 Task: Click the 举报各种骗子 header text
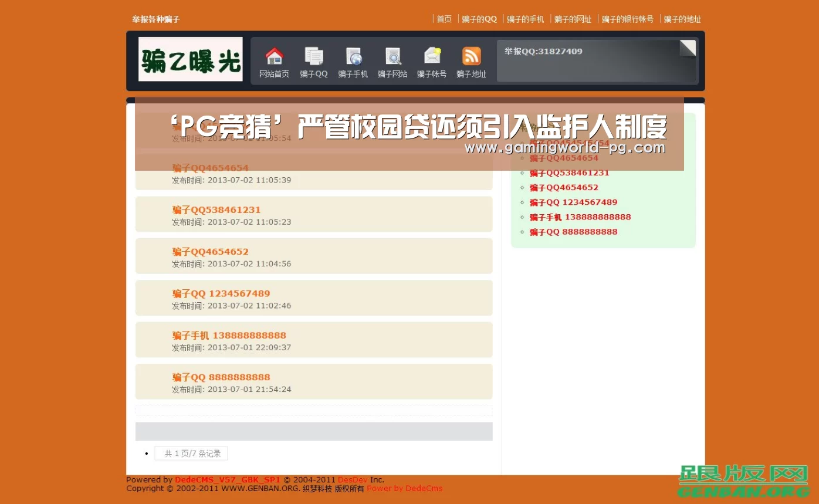[156, 19]
